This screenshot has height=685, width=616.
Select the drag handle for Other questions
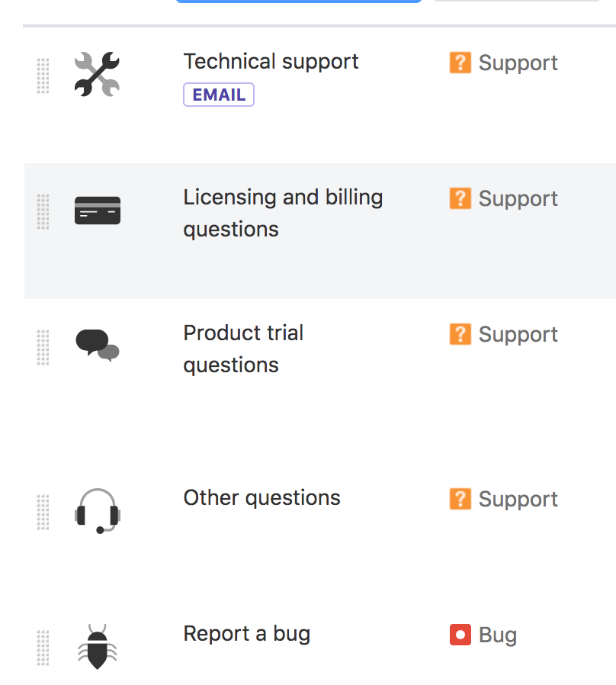click(43, 512)
